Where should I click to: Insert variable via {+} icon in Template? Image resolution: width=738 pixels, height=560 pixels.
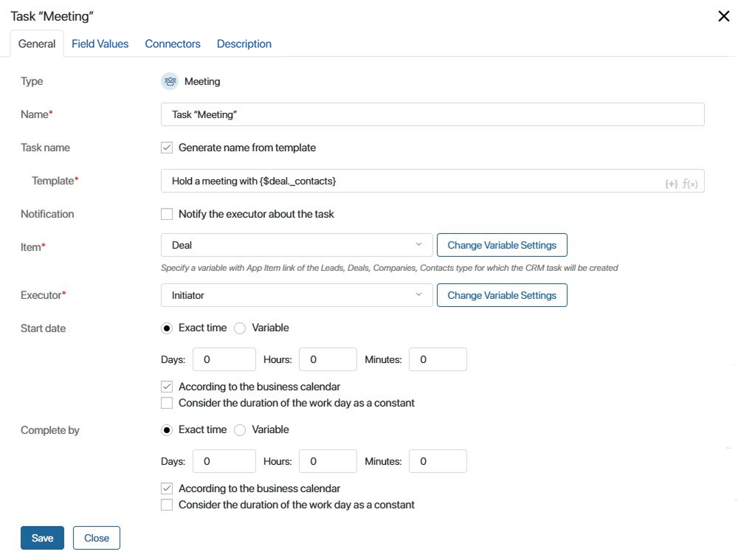[x=671, y=184]
